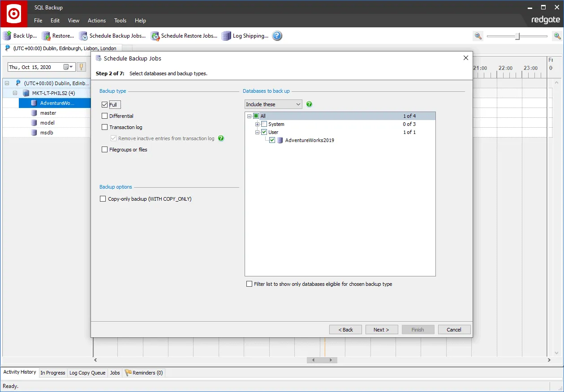Enable the Differential backup type checkbox
This screenshot has height=392, width=564.
pos(105,116)
